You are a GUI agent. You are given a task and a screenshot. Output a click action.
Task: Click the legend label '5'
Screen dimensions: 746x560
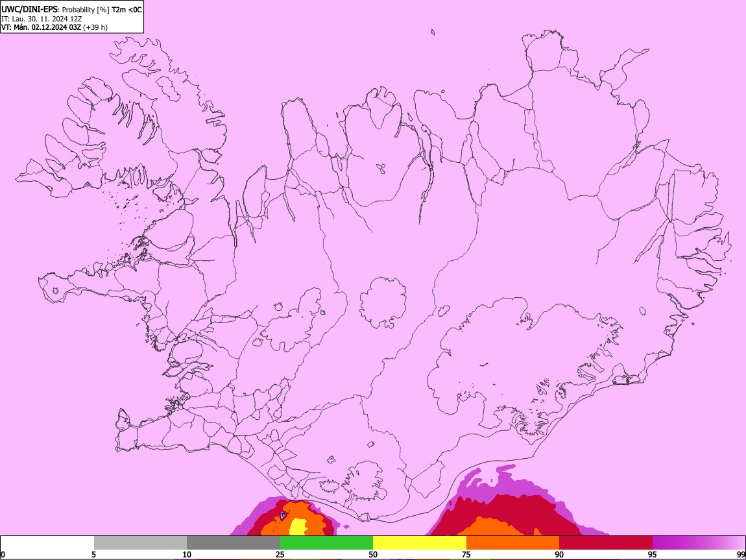(x=93, y=554)
